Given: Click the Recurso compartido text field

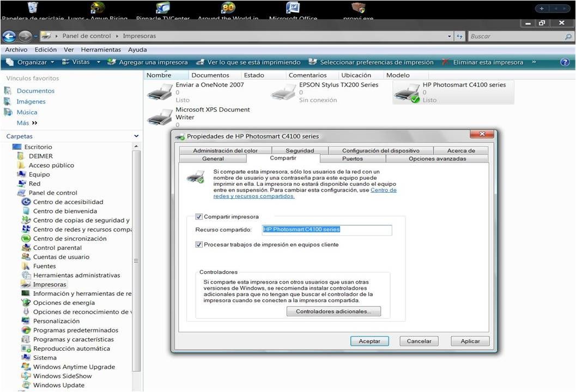Looking at the screenshot, I should pos(327,230).
